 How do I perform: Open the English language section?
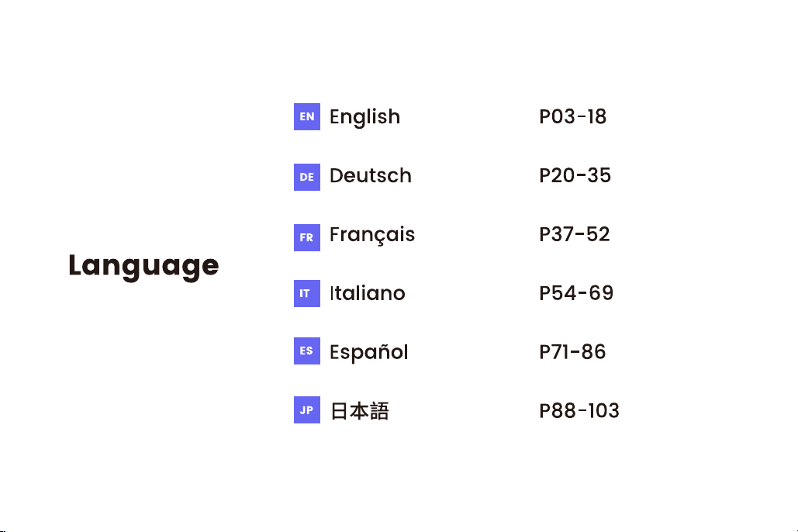coord(365,117)
